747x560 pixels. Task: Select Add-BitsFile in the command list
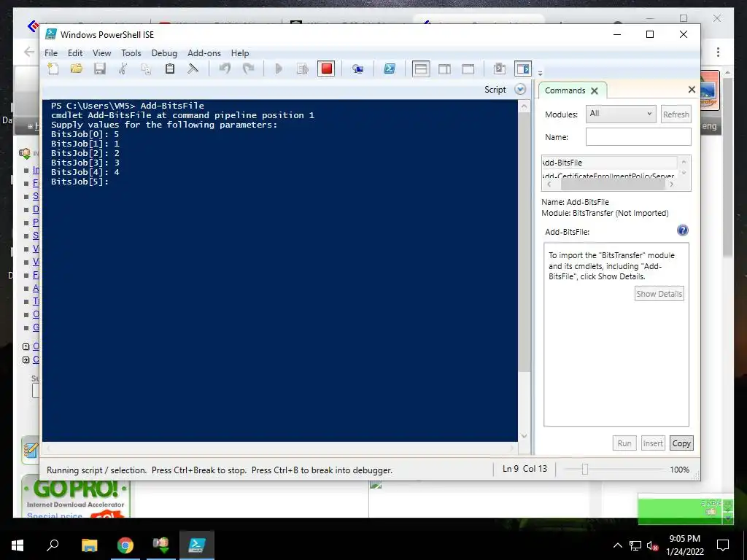609,163
